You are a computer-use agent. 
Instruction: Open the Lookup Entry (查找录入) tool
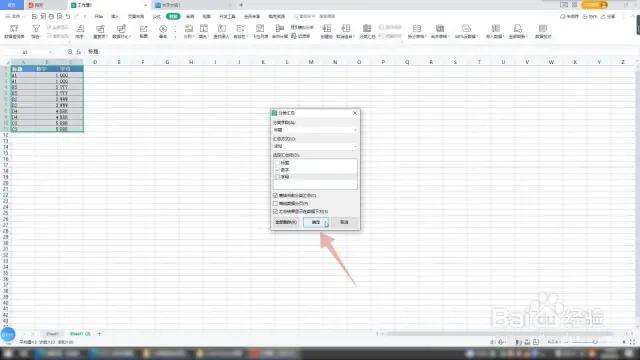(222, 31)
